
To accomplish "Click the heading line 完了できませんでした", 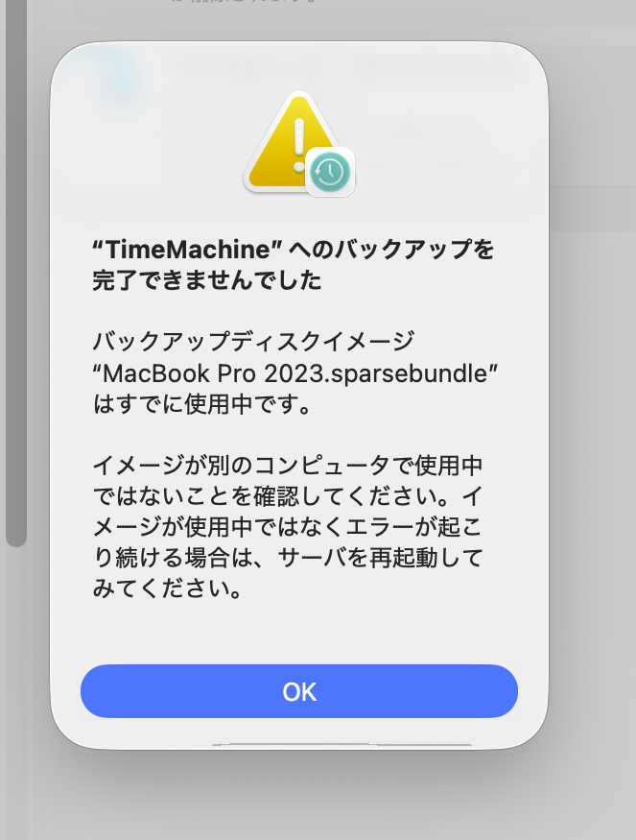I will tap(206, 281).
